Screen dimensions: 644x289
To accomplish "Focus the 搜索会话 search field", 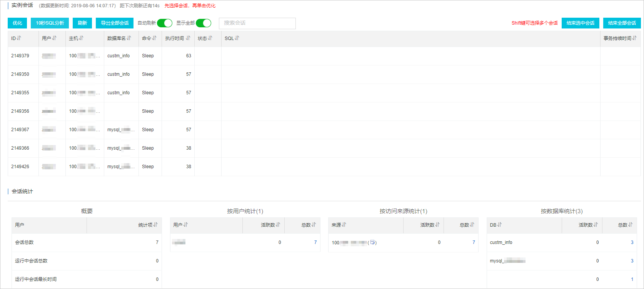I will coord(257,23).
